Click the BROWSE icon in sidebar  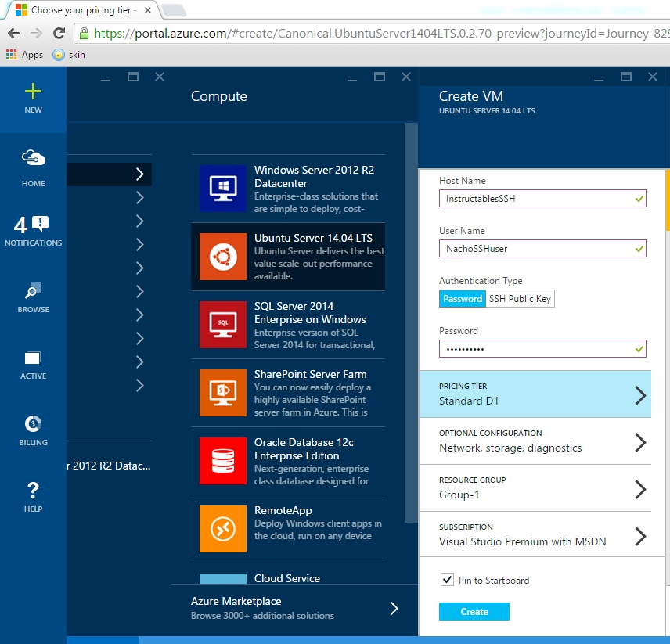click(x=33, y=290)
